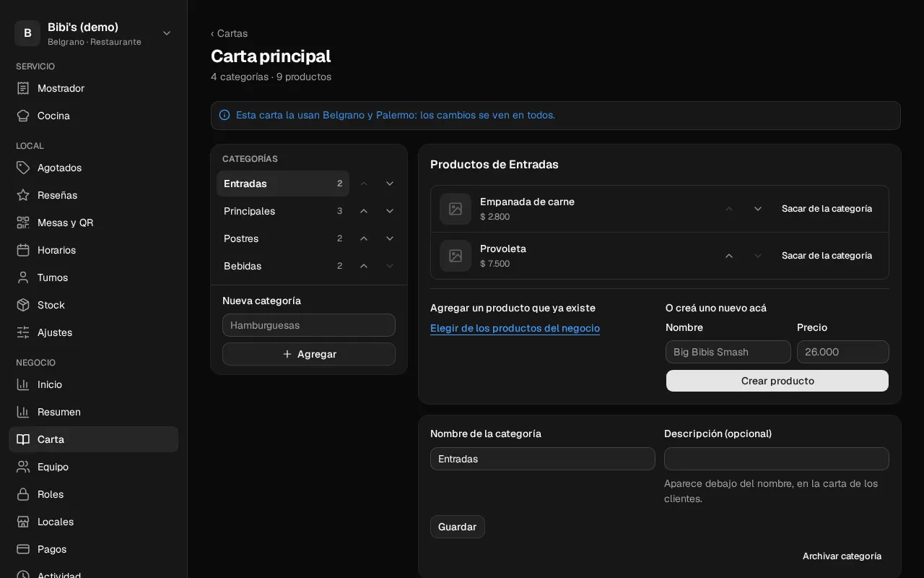924x578 pixels.
Task: Focus the Descripción (opcional) field
Action: (x=777, y=459)
